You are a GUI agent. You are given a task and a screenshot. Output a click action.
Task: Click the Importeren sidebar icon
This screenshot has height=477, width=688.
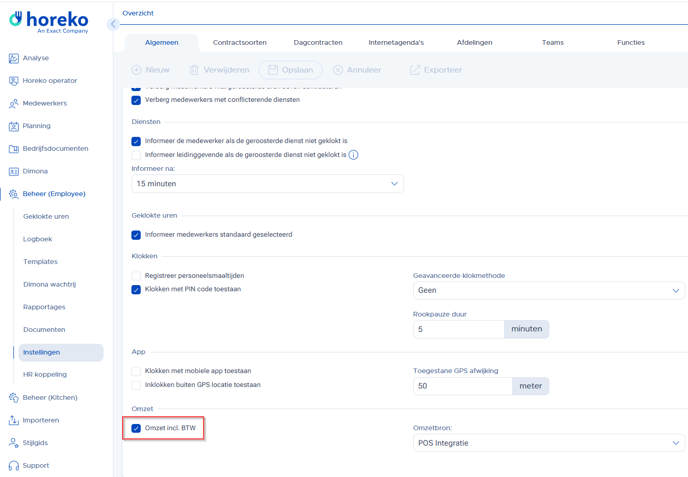[x=13, y=420]
